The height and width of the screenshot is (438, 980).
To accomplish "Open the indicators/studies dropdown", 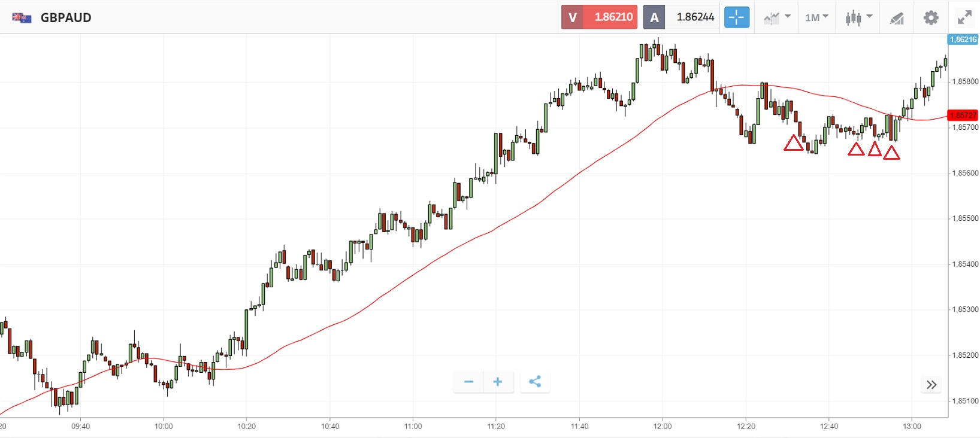I will point(777,17).
